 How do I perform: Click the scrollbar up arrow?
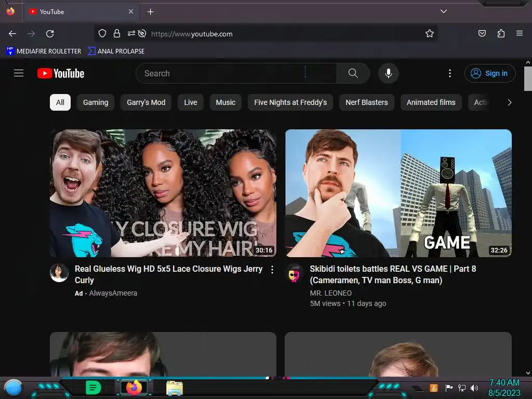(528, 62)
